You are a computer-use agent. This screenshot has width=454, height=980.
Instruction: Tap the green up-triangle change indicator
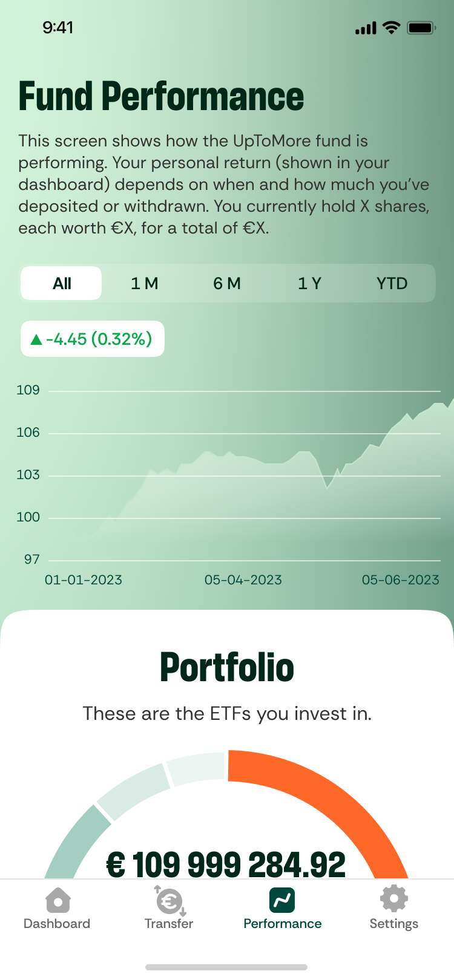pos(36,339)
